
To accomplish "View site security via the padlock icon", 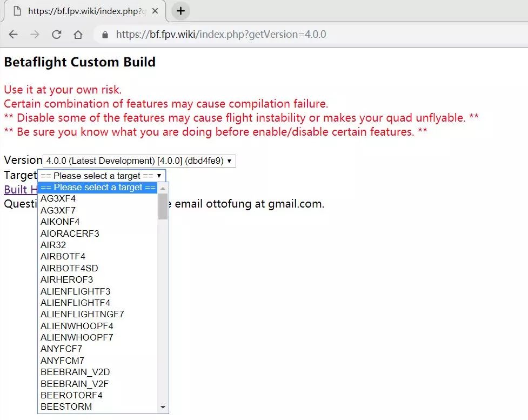I will tap(105, 35).
